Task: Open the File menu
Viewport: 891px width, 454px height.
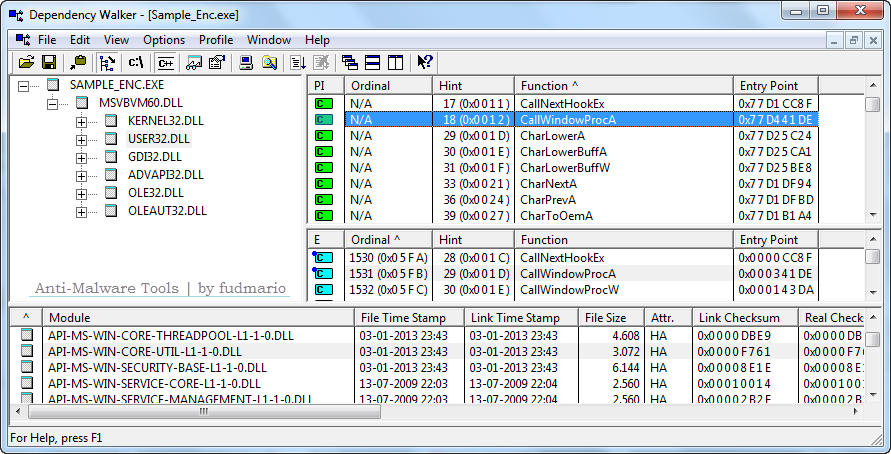Action: coord(47,40)
